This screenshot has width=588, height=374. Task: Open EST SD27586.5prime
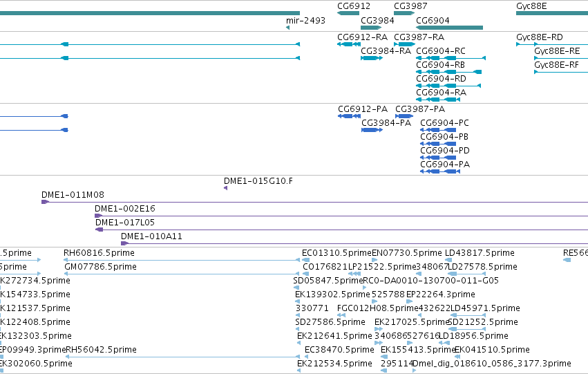[297, 329]
